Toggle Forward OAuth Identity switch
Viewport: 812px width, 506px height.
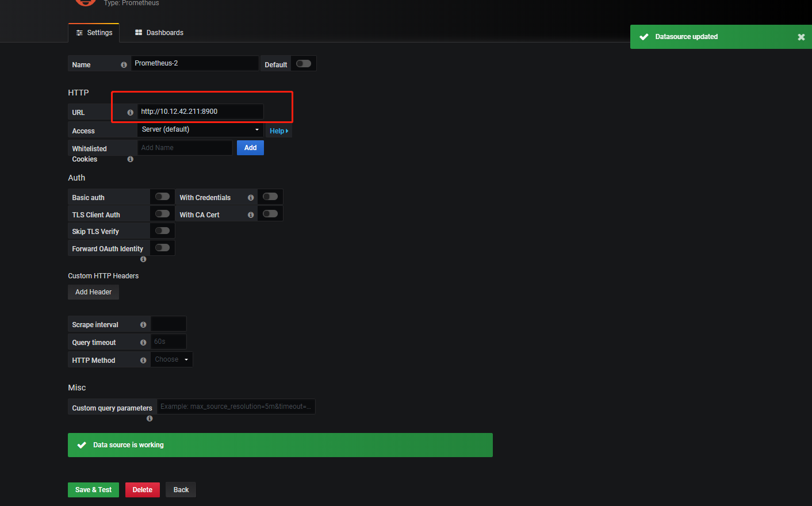pyautogui.click(x=162, y=248)
